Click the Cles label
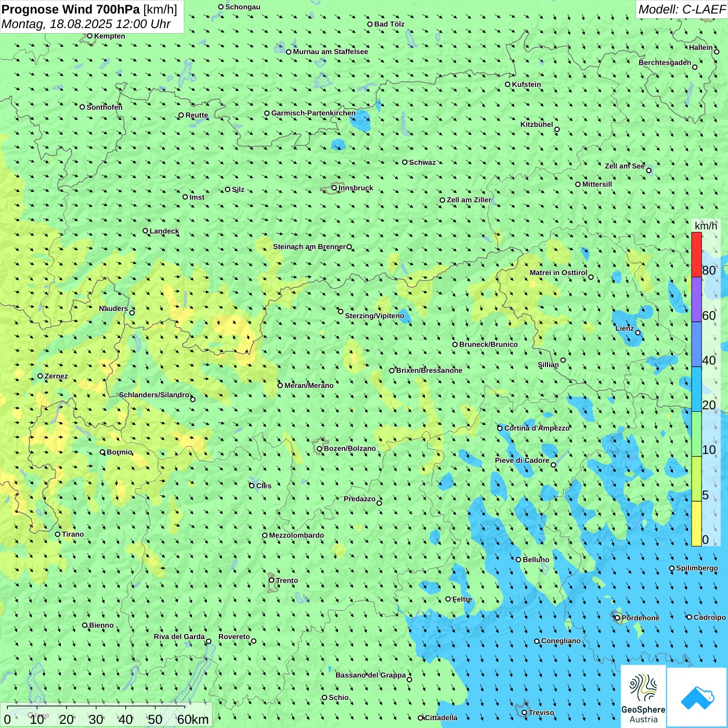The height and width of the screenshot is (728, 728). (x=264, y=486)
